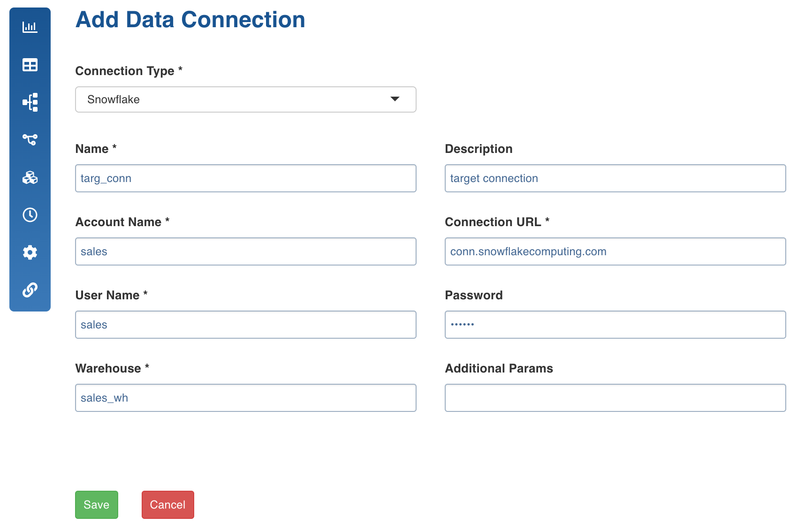
Task: Click the Account Name label
Action: (x=122, y=222)
